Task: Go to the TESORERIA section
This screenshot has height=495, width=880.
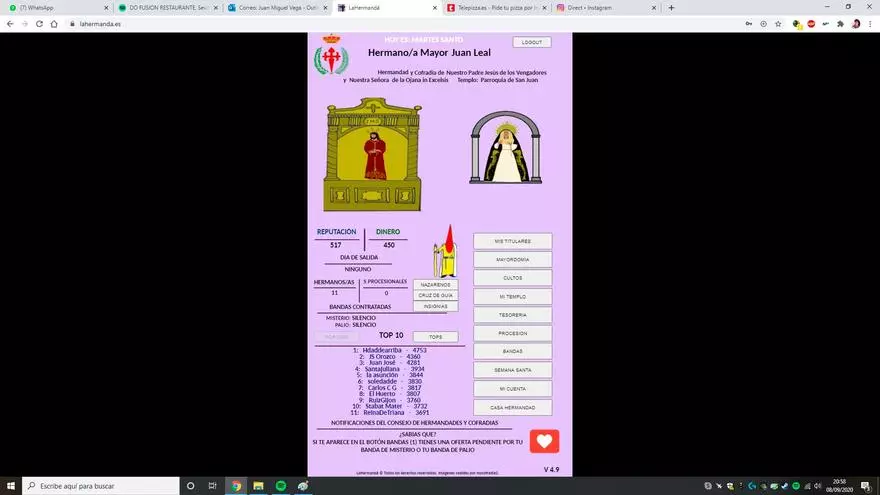Action: (510, 315)
